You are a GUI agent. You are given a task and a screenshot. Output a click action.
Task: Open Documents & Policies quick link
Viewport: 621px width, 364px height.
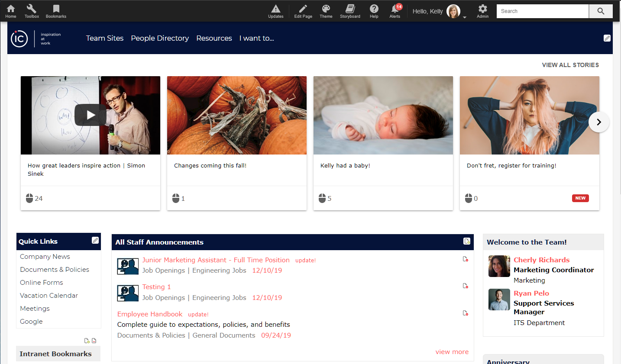55,270
